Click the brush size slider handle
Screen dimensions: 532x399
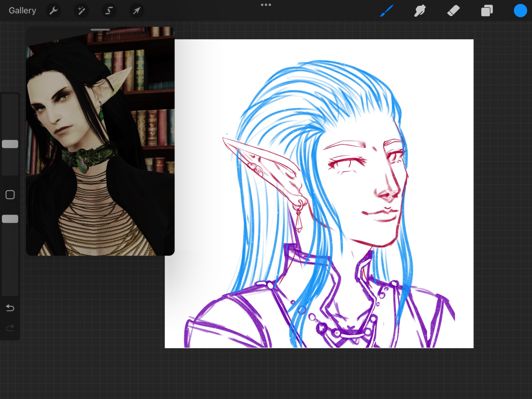(x=10, y=144)
